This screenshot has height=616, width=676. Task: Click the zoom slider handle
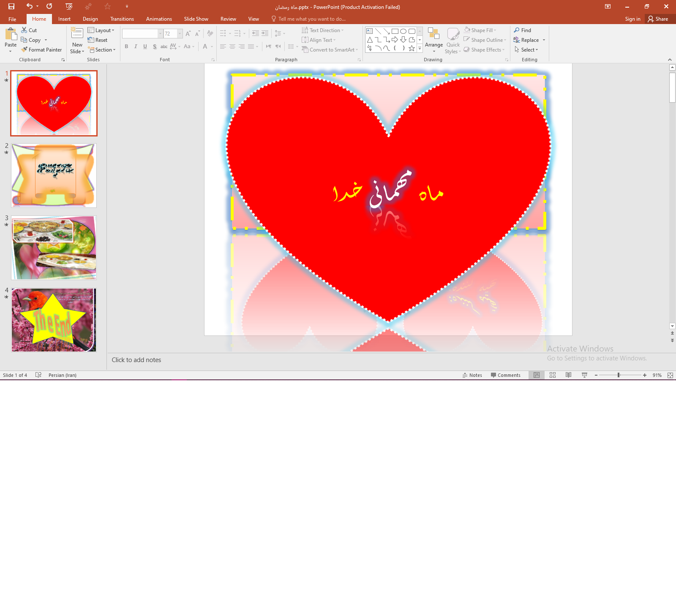pos(619,375)
